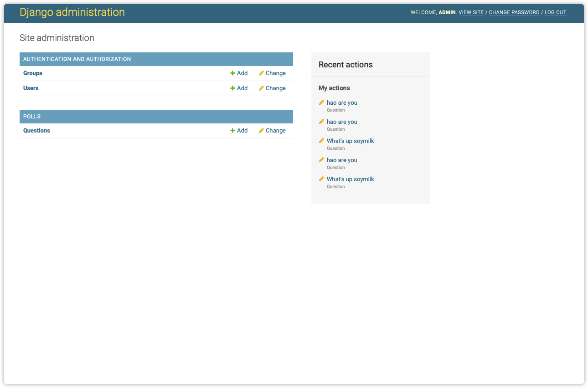588x388 pixels.
Task: Open the Authentication and Authorization section header
Action: pyautogui.click(x=77, y=59)
